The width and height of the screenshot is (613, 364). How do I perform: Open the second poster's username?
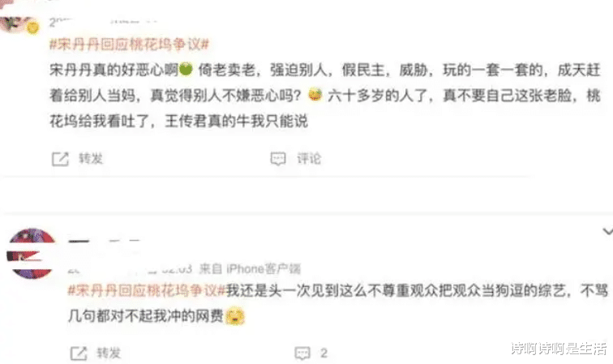point(104,242)
